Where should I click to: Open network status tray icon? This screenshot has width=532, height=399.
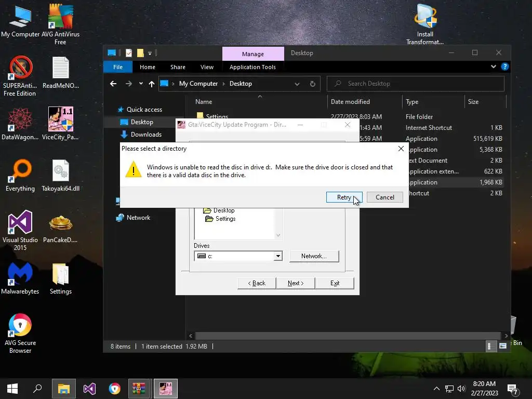tap(449, 389)
